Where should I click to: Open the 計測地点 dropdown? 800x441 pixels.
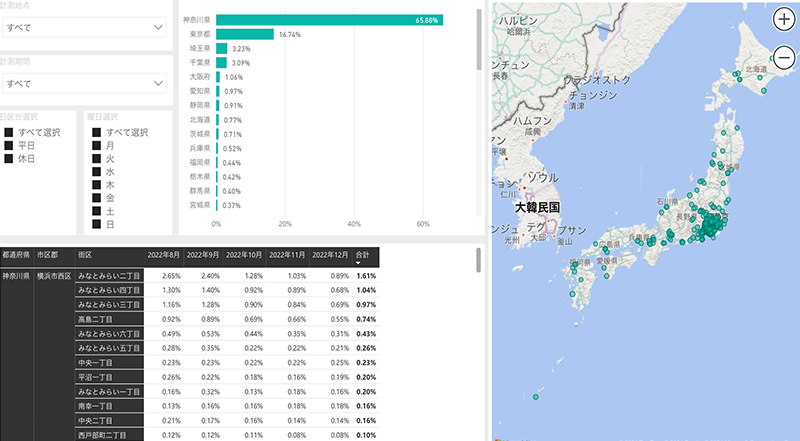(83, 28)
